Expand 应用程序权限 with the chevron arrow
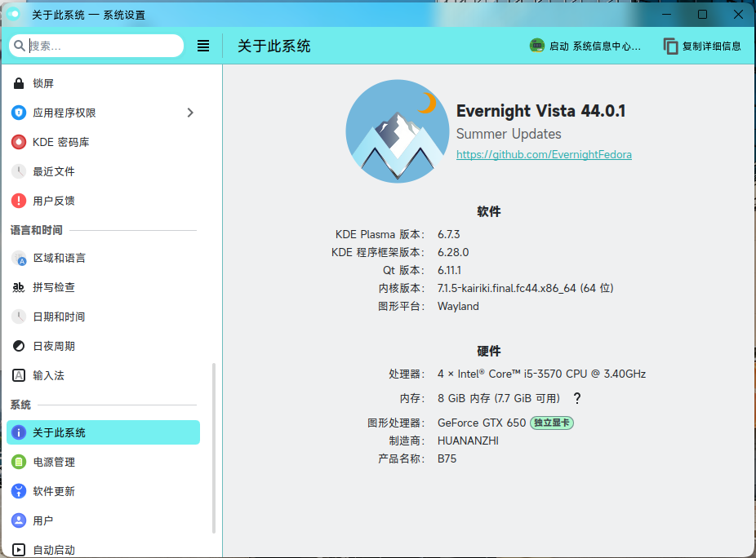Image resolution: width=756 pixels, height=558 pixels. 190,113
